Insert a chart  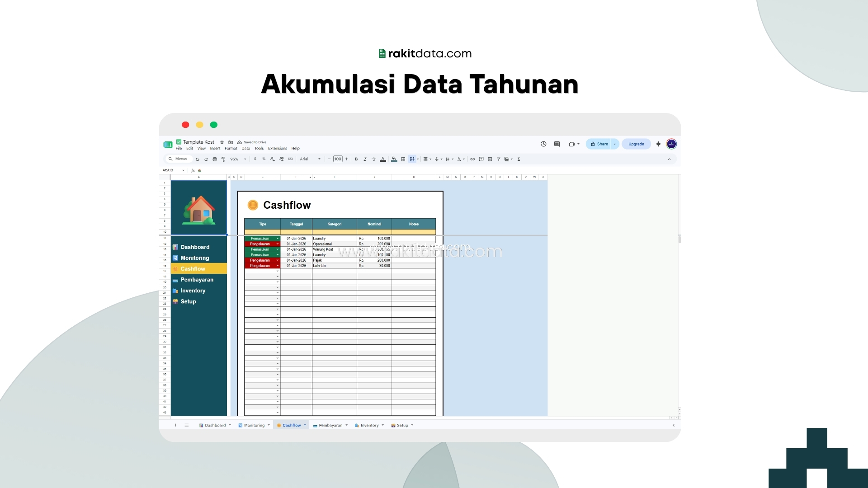click(x=490, y=159)
